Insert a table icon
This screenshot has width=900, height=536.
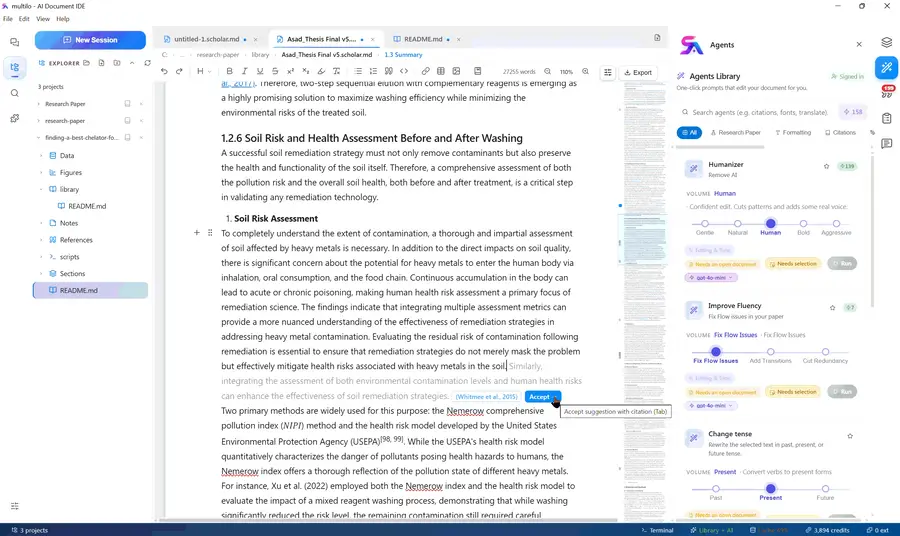click(x=441, y=71)
